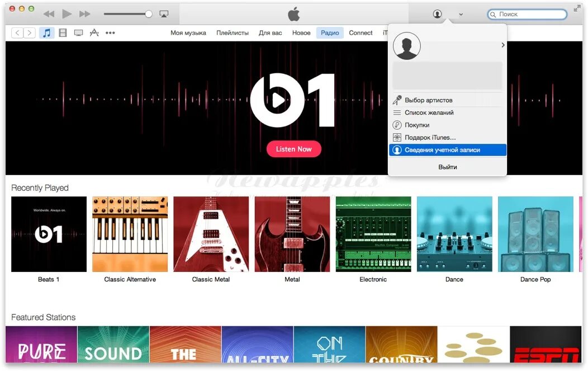Viewport: 588px width, 371px height.
Task: Switch to Connect tab
Action: click(361, 33)
